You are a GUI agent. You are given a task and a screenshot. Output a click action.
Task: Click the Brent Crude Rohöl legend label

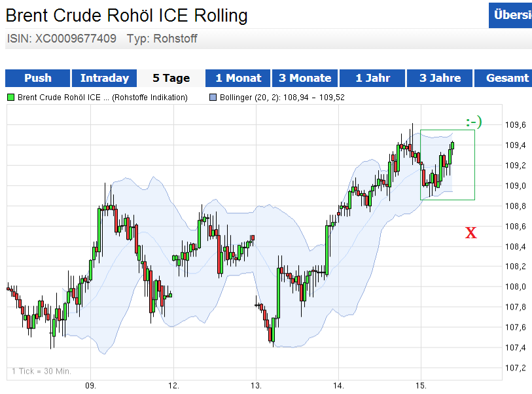click(x=103, y=98)
